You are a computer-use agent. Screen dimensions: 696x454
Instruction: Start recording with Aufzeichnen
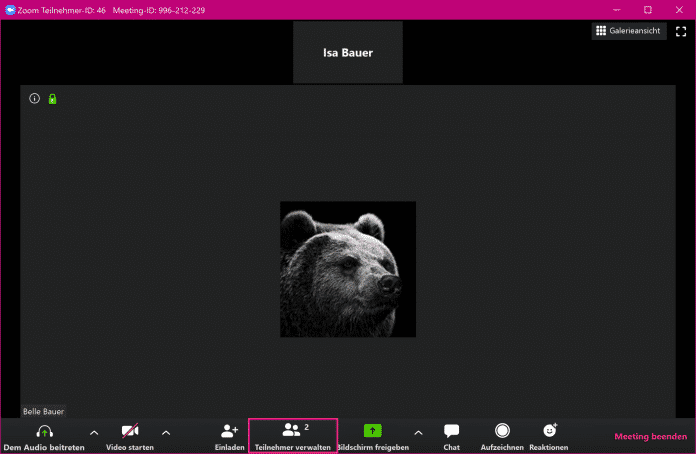pyautogui.click(x=502, y=431)
